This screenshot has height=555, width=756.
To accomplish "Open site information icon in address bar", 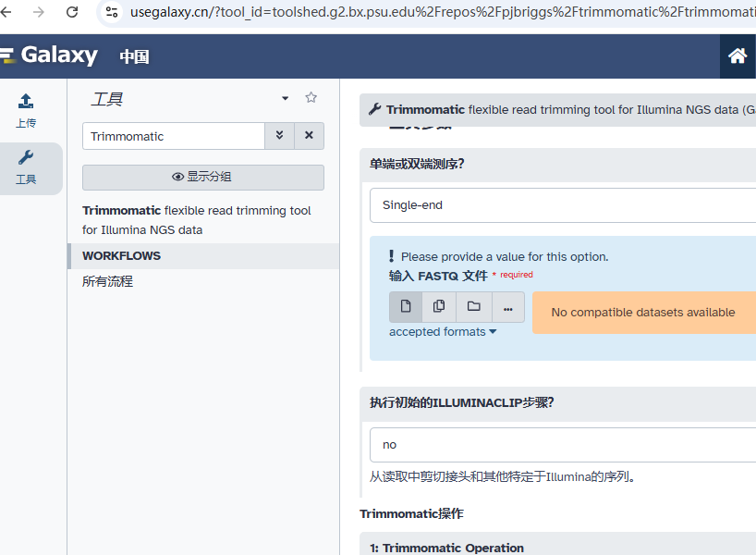I will pyautogui.click(x=112, y=12).
